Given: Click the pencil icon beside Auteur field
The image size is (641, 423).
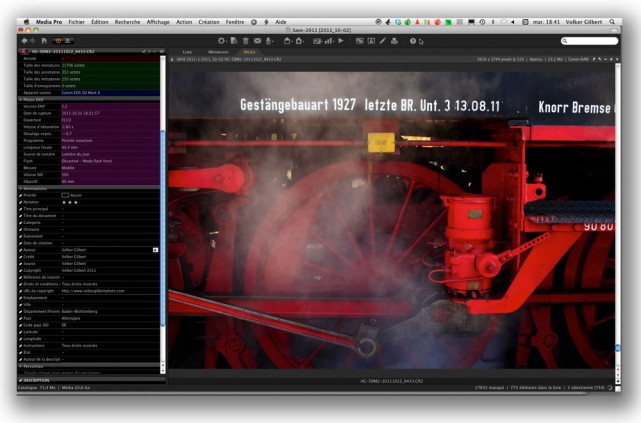Looking at the screenshot, I should coord(20,250).
